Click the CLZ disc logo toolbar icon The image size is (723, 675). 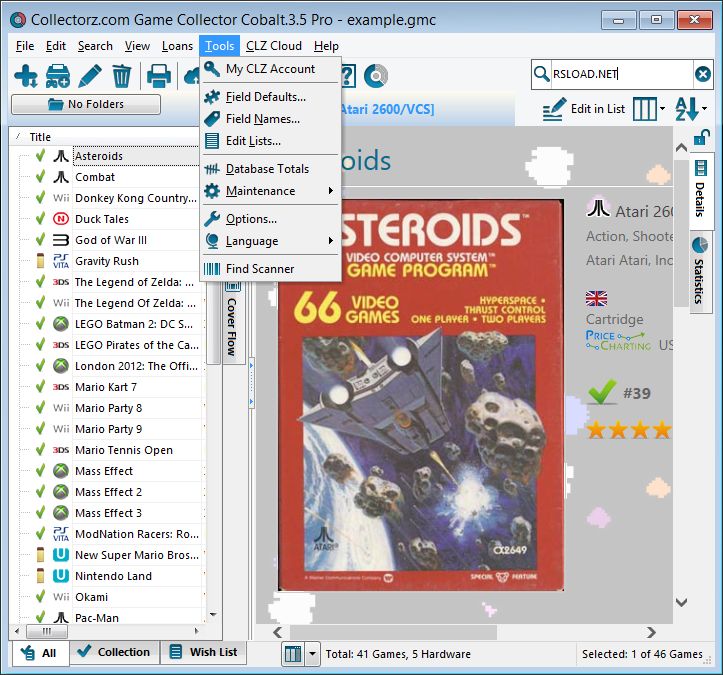[x=376, y=76]
